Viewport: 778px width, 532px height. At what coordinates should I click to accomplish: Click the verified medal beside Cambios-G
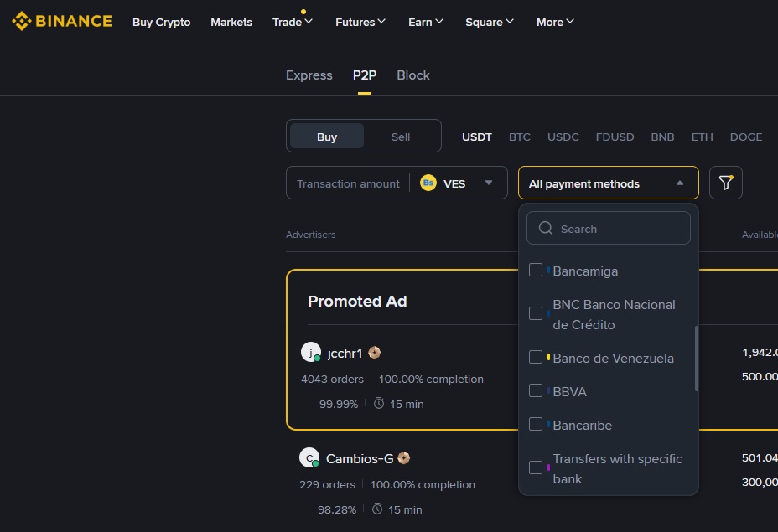(403, 458)
